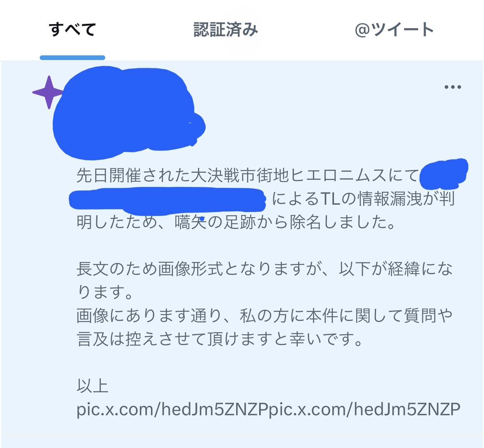Image resolution: width=484 pixels, height=448 pixels.
Task: Open the first pic.x.com/hedJm5ZNZP link
Action: point(173,409)
